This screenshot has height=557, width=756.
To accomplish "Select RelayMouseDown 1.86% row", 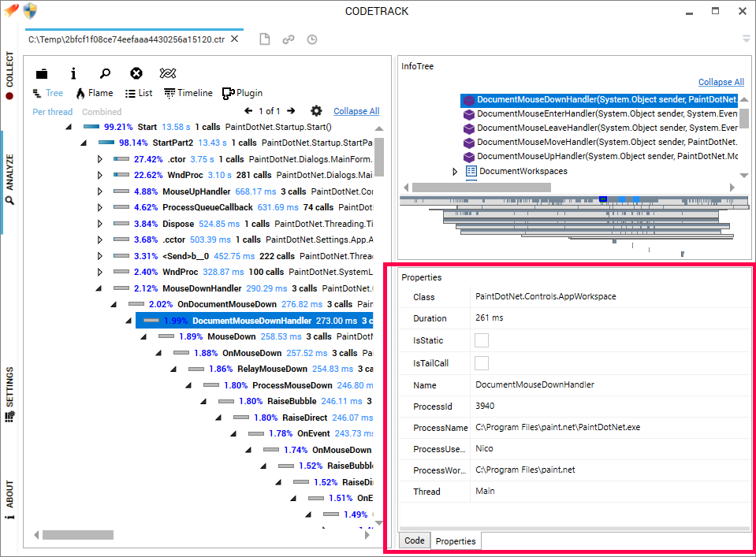I will pos(281,369).
